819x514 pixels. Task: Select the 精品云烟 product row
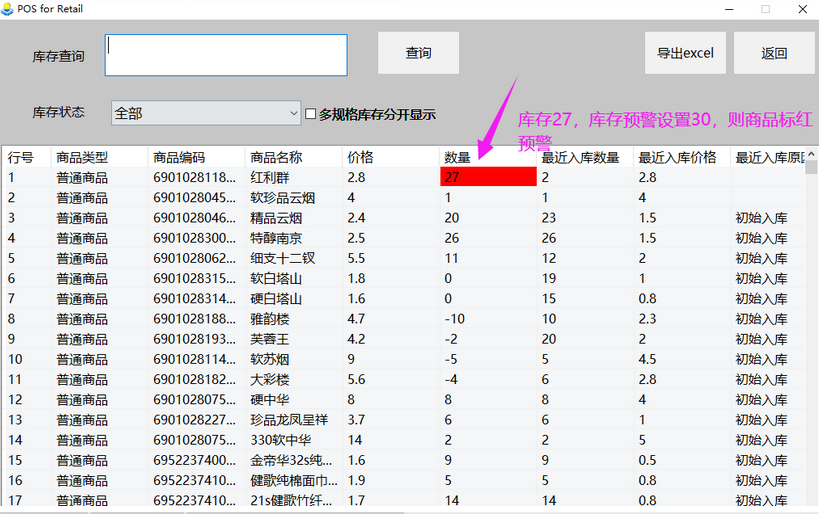point(403,218)
